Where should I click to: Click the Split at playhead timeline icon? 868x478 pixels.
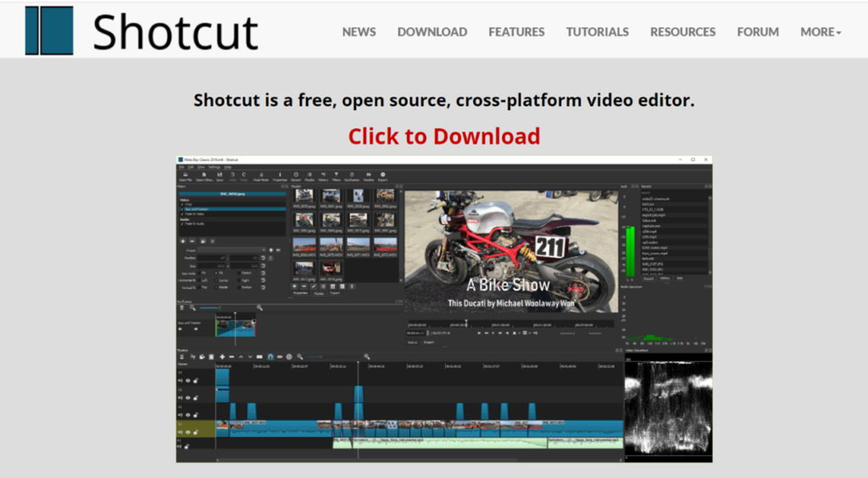pos(259,357)
